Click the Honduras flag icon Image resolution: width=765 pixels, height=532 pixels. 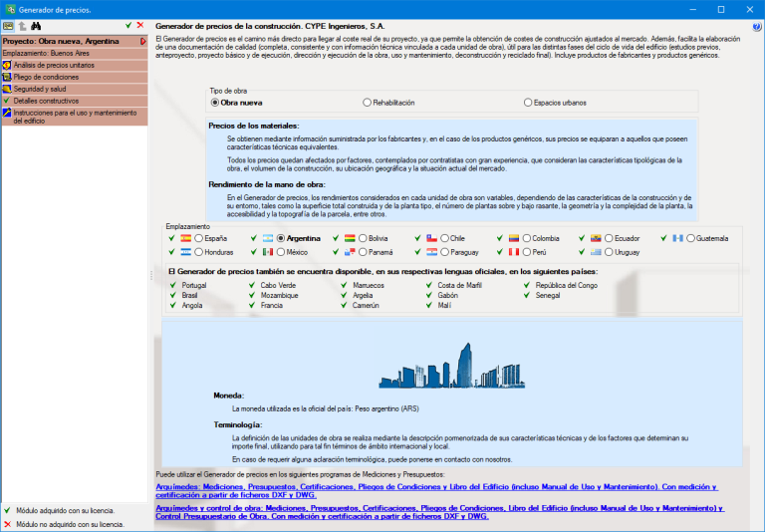pos(186,252)
